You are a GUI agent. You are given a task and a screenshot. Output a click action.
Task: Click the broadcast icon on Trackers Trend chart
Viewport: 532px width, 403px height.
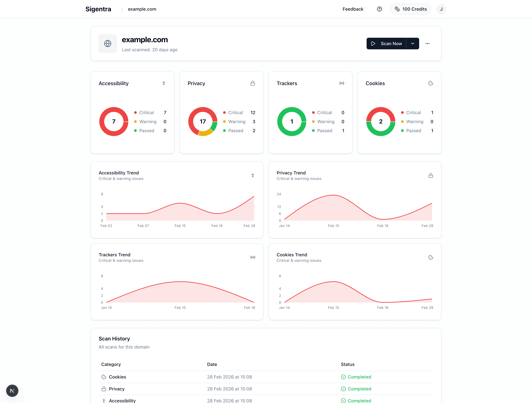(253, 257)
